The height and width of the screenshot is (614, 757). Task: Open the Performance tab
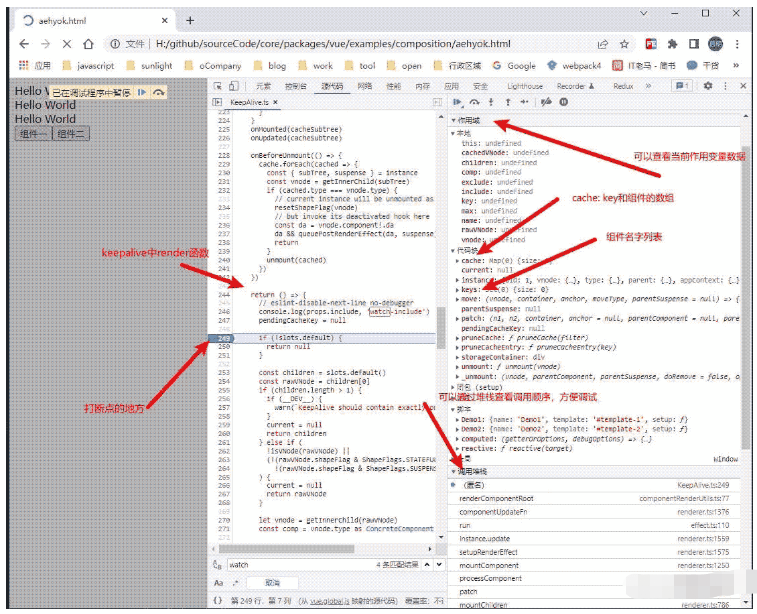tap(393, 86)
